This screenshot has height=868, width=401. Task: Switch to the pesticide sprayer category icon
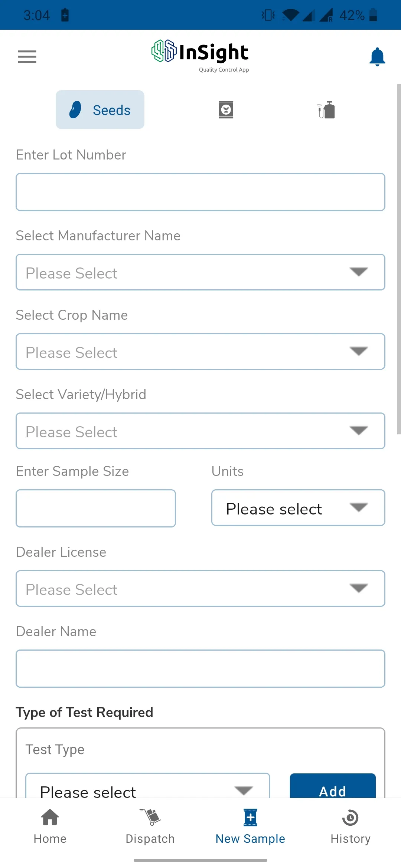coord(326,110)
